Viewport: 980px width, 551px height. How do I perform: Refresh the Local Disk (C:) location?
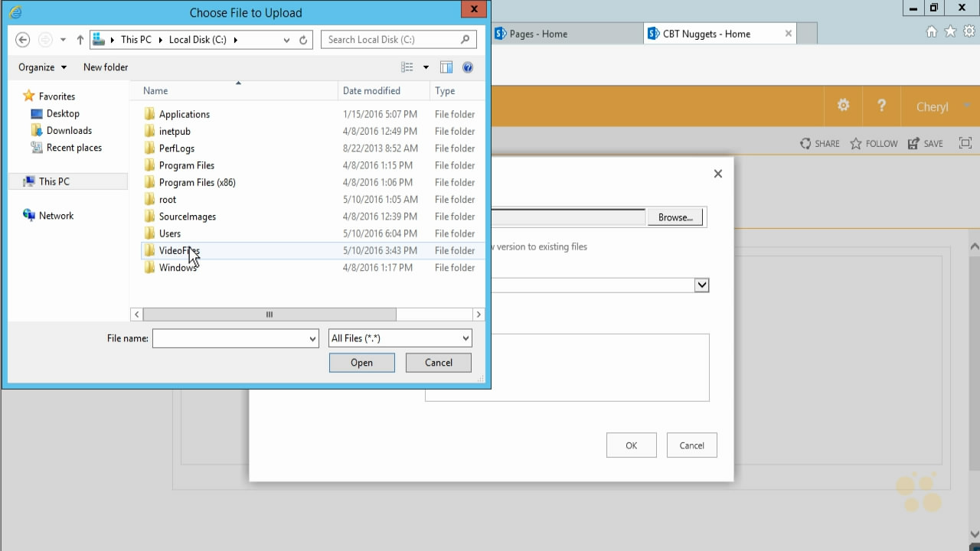click(x=304, y=40)
